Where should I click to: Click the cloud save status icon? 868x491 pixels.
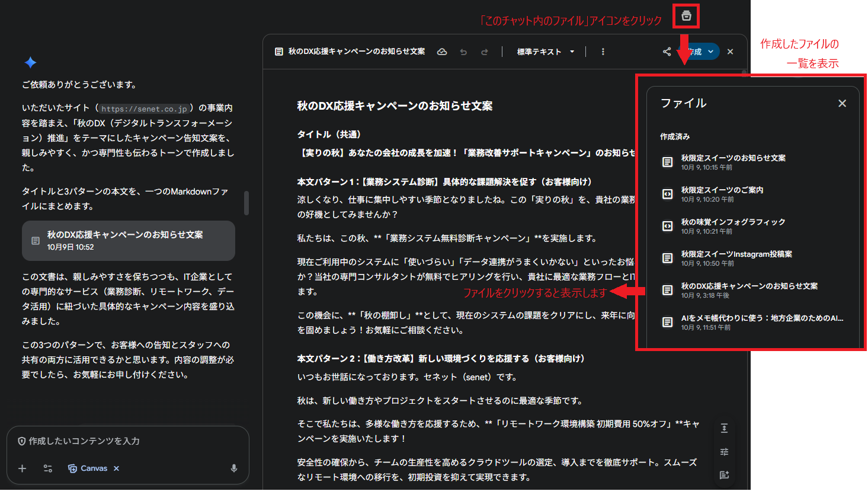442,52
